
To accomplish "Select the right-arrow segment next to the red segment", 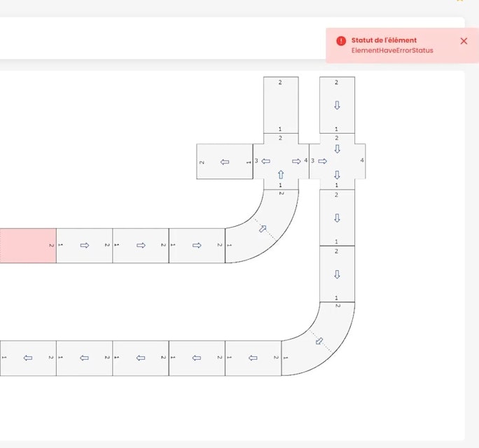I will 84,245.
